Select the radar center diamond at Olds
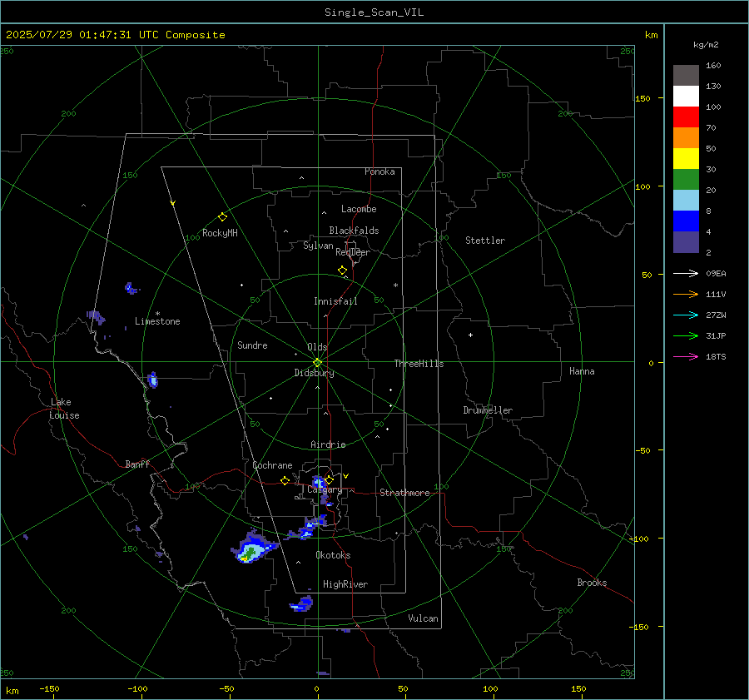 click(318, 362)
